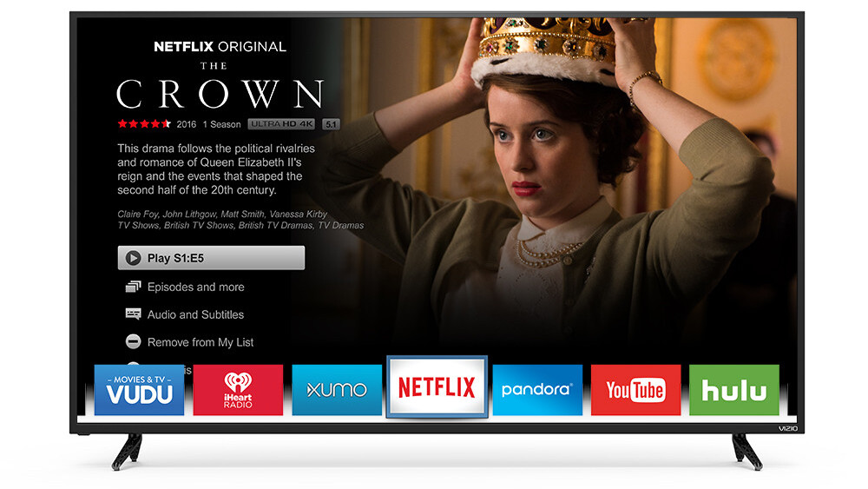The width and height of the screenshot is (868, 489).
Task: Launch the VUDU Movies & TV app
Action: tap(139, 390)
